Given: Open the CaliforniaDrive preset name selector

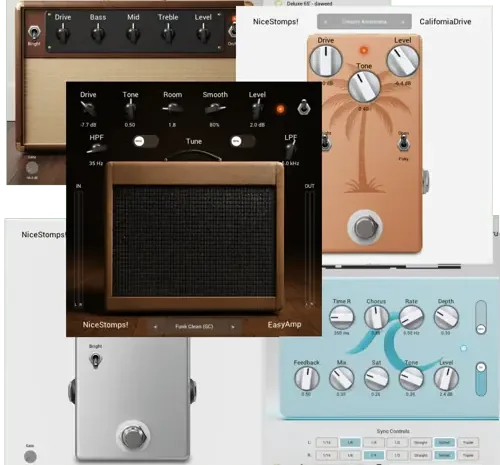Looking at the screenshot, I should coord(364,22).
